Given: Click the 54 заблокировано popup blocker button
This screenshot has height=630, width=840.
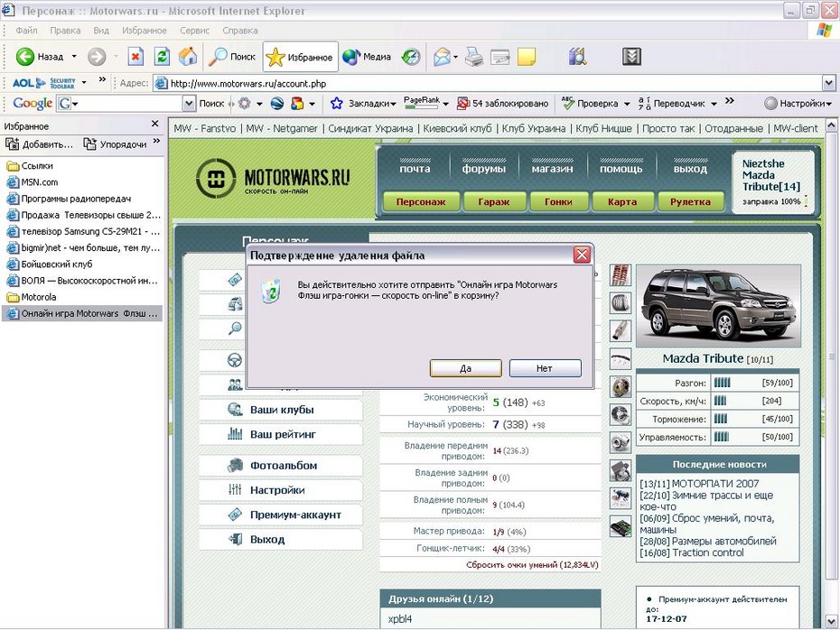Looking at the screenshot, I should pyautogui.click(x=502, y=103).
